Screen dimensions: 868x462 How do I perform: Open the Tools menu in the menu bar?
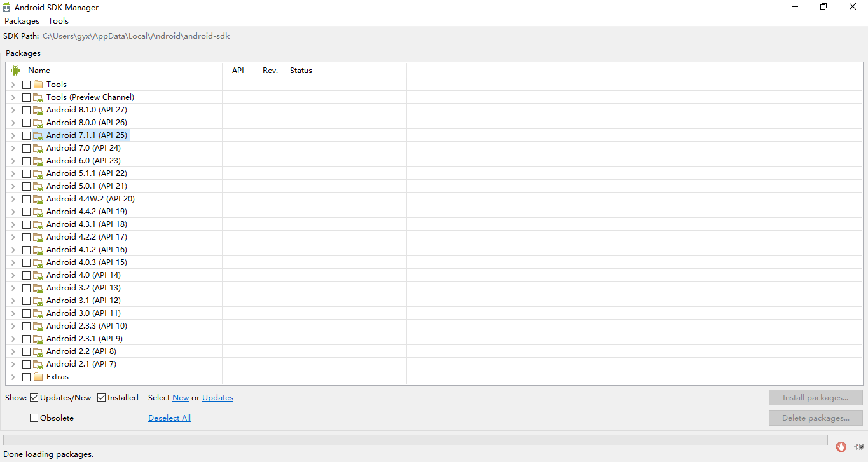coord(59,21)
